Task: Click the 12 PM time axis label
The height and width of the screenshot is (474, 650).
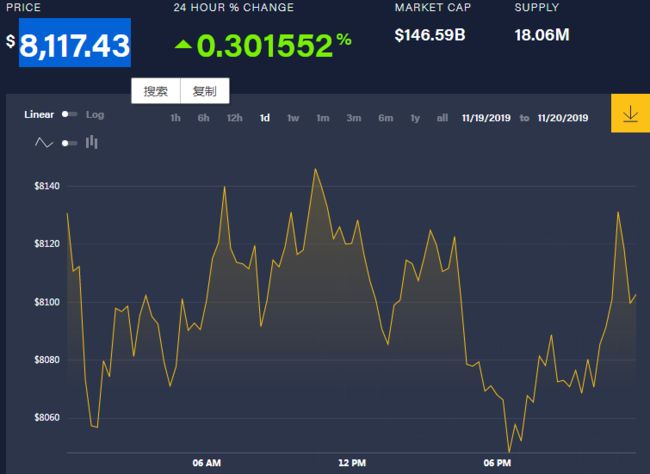Action: tap(352, 463)
